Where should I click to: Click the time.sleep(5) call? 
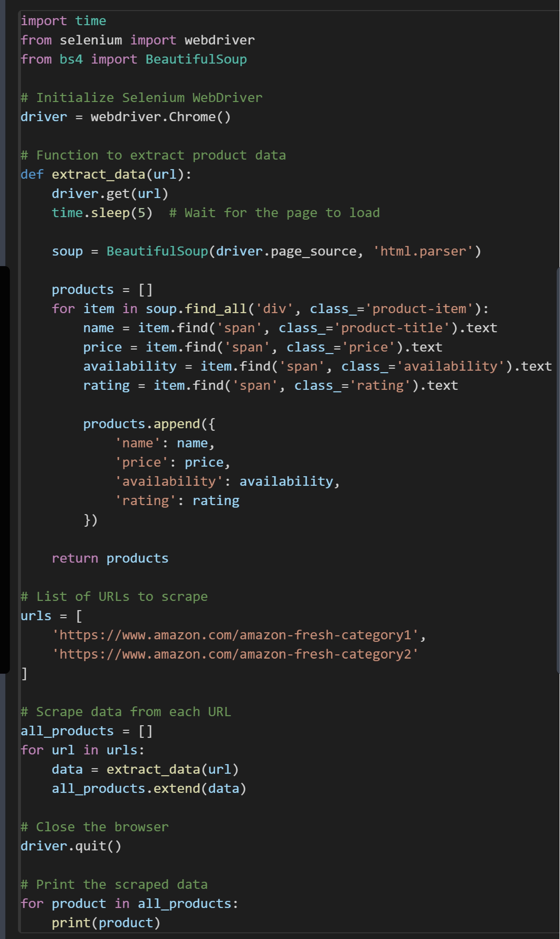(102, 213)
